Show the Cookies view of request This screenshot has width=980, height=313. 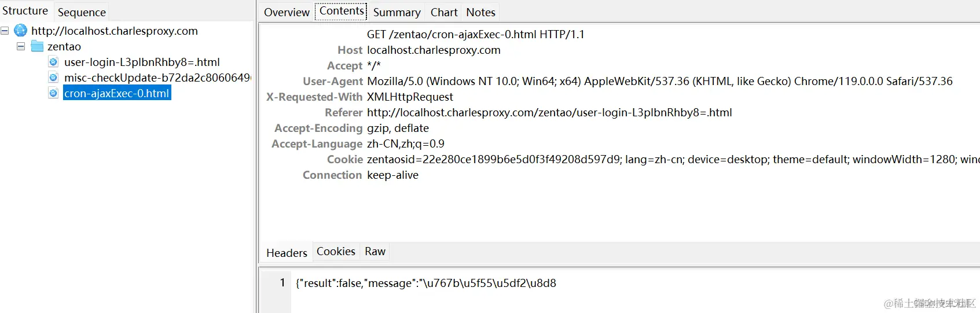(336, 252)
